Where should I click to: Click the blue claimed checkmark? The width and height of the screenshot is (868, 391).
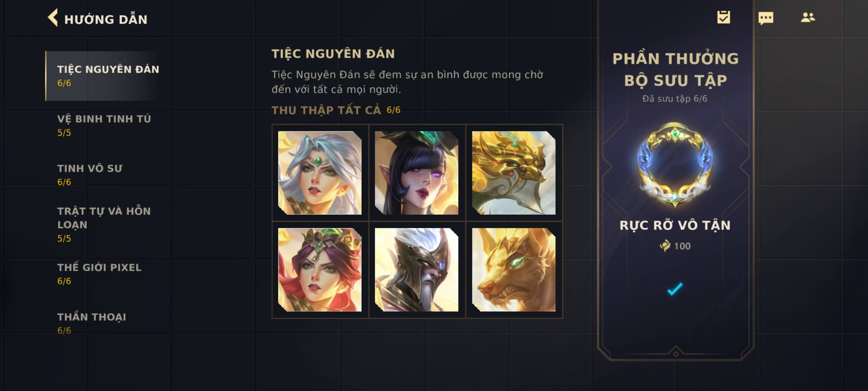tap(675, 289)
